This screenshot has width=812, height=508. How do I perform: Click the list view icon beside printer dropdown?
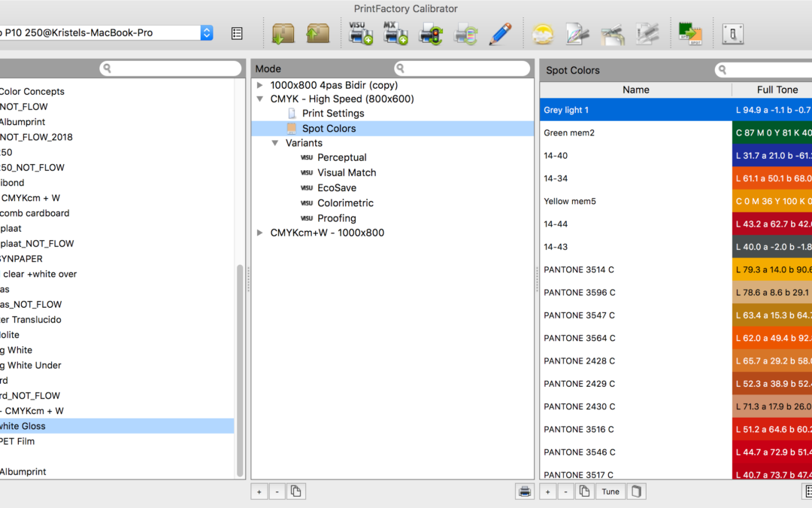point(237,33)
